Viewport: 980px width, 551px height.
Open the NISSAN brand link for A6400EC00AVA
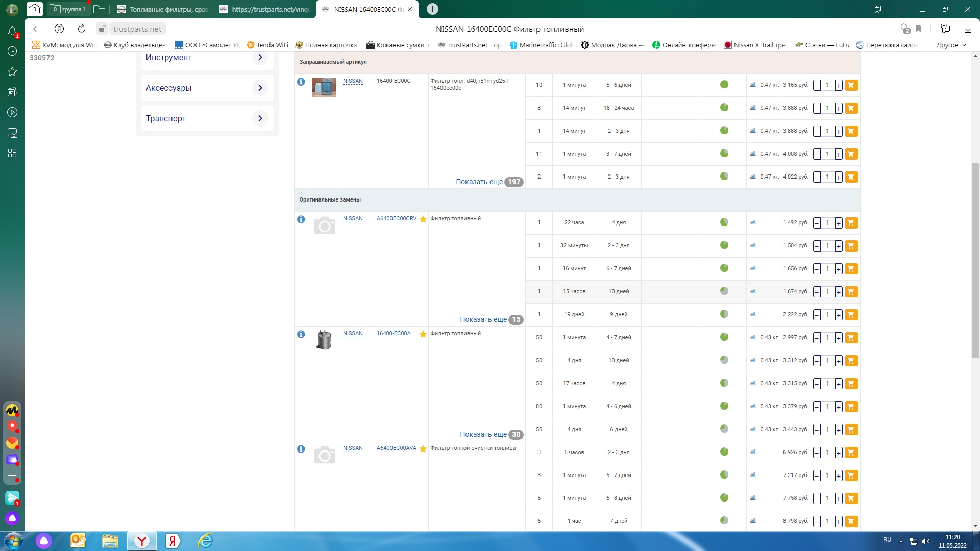coord(353,448)
